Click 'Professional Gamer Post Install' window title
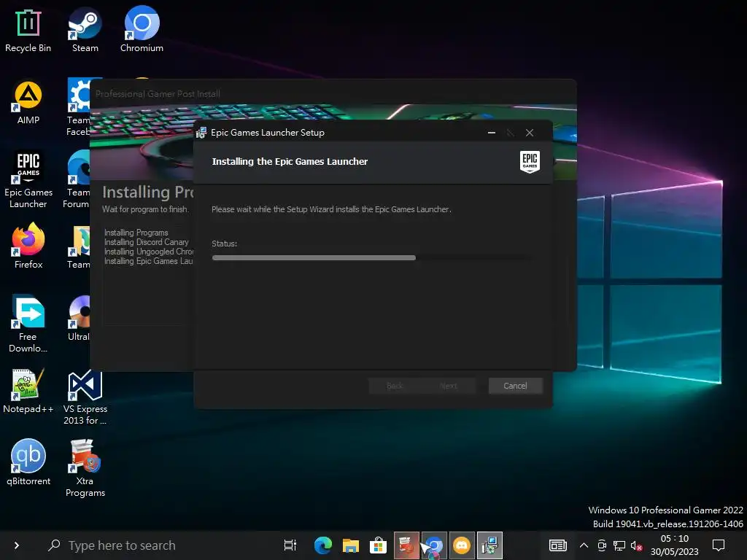 tap(158, 94)
